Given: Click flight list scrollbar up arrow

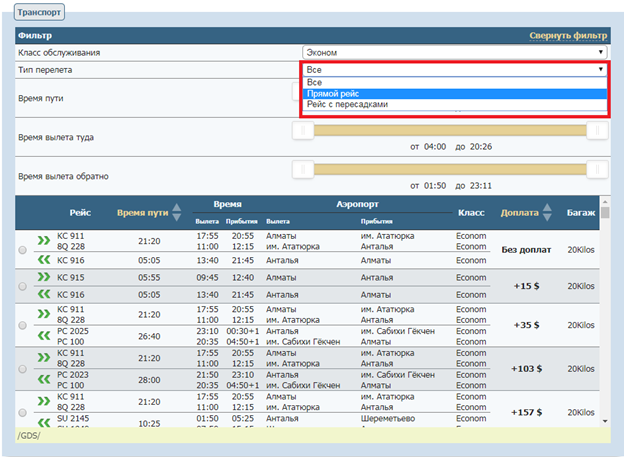Looking at the screenshot, I should [605, 201].
